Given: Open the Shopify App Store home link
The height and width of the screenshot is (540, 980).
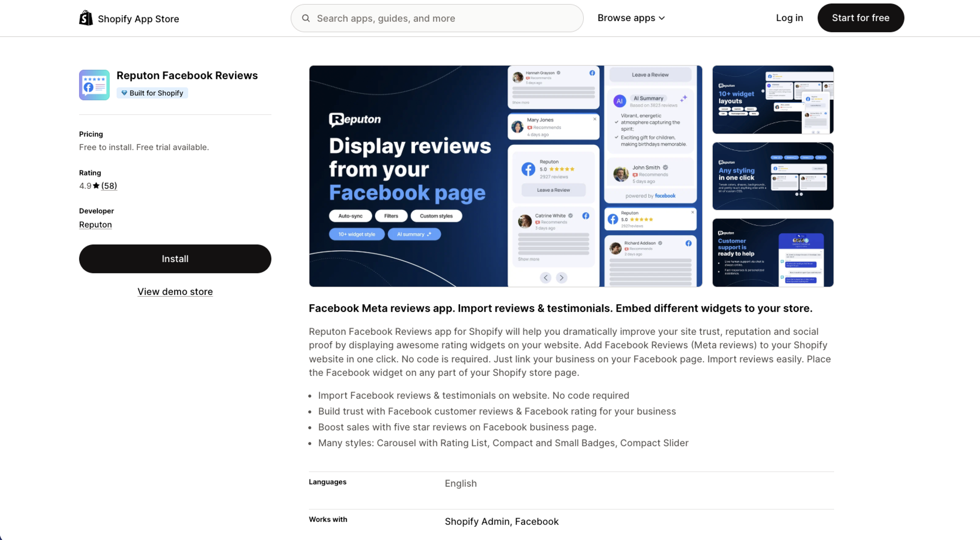Looking at the screenshot, I should click(x=129, y=18).
